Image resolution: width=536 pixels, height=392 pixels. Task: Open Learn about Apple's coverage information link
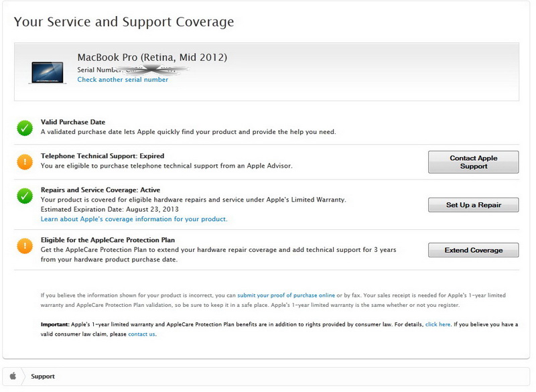pos(134,219)
